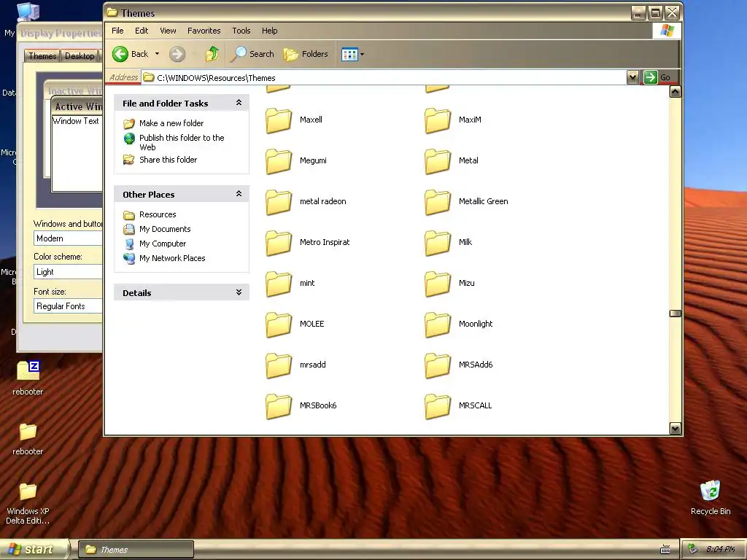Click the system tray icon beside clock
The width and height of the screenshot is (747, 560).
tap(693, 550)
